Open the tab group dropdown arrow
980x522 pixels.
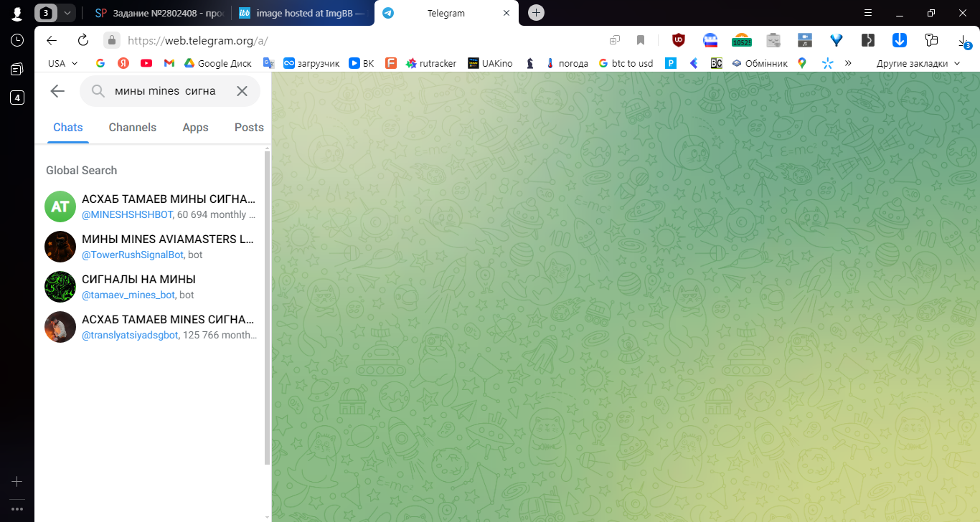67,13
